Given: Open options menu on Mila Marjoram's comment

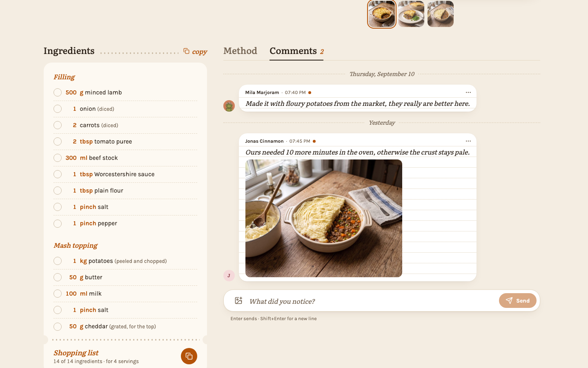Looking at the screenshot, I should [x=468, y=92].
